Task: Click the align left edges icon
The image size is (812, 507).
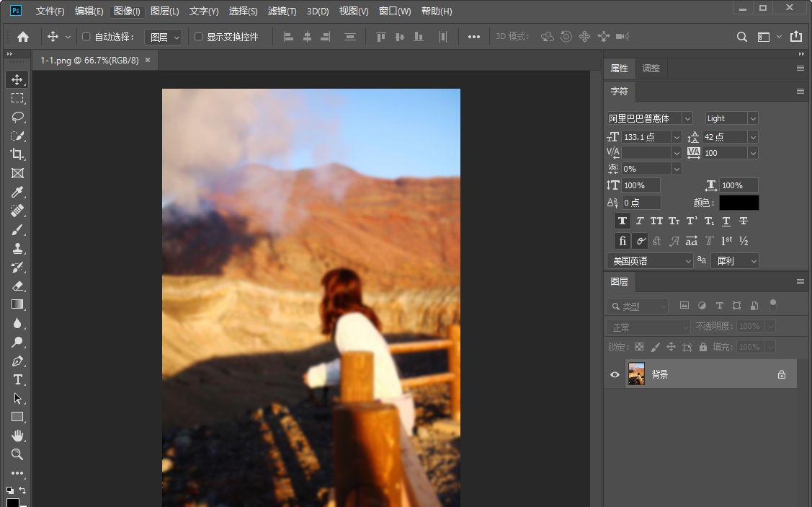Action: click(x=288, y=37)
